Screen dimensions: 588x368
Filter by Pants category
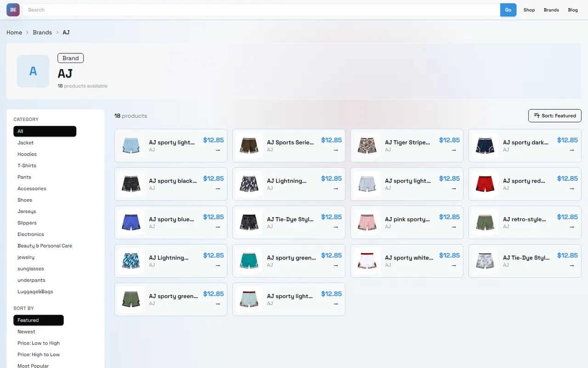[x=24, y=177]
